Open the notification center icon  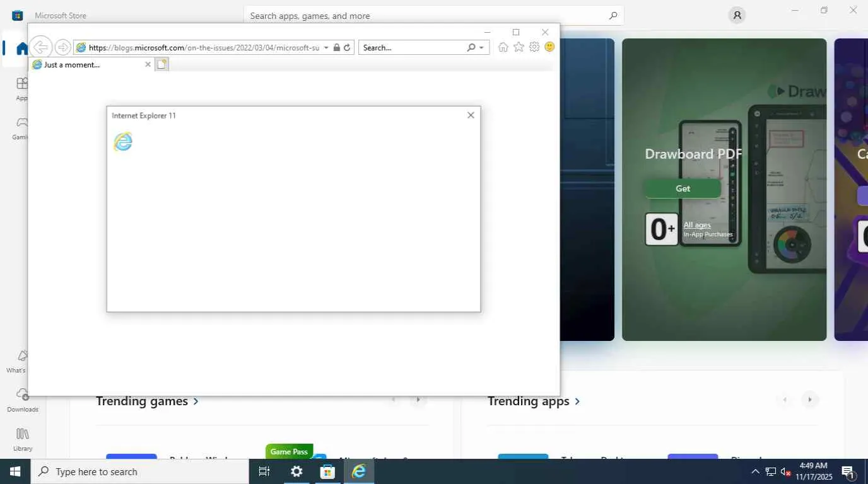[x=848, y=471]
